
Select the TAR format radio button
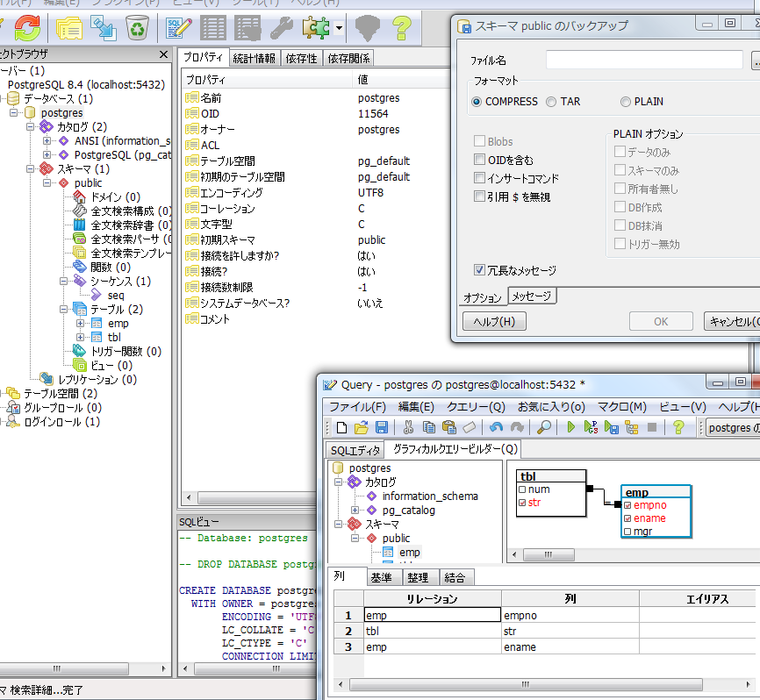551,102
